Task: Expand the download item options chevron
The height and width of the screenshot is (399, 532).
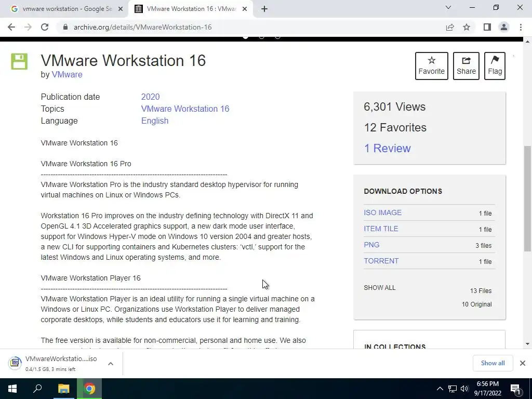Action: point(111,364)
